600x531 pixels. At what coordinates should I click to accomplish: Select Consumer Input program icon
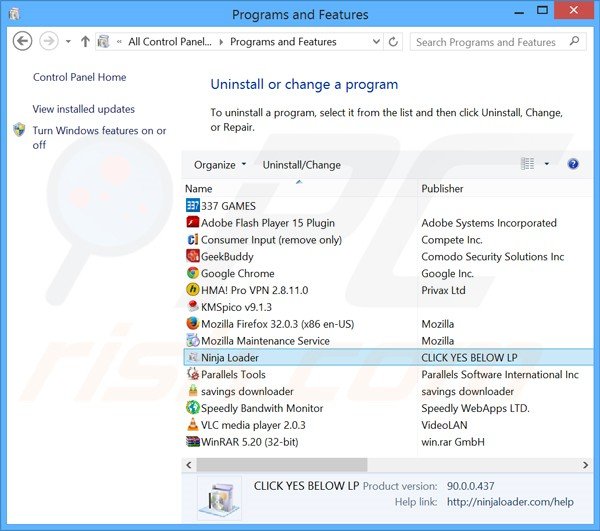192,239
